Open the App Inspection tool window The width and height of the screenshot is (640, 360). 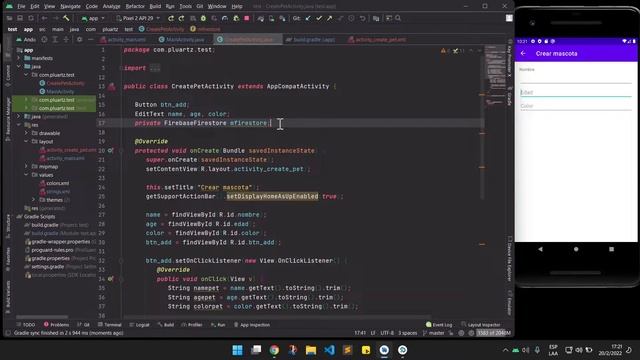(x=252, y=325)
